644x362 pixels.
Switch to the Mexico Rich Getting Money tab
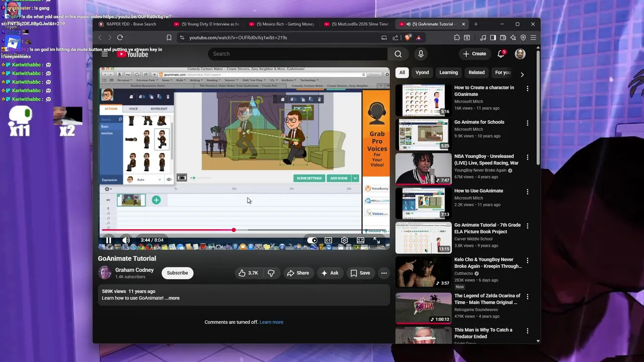click(282, 24)
